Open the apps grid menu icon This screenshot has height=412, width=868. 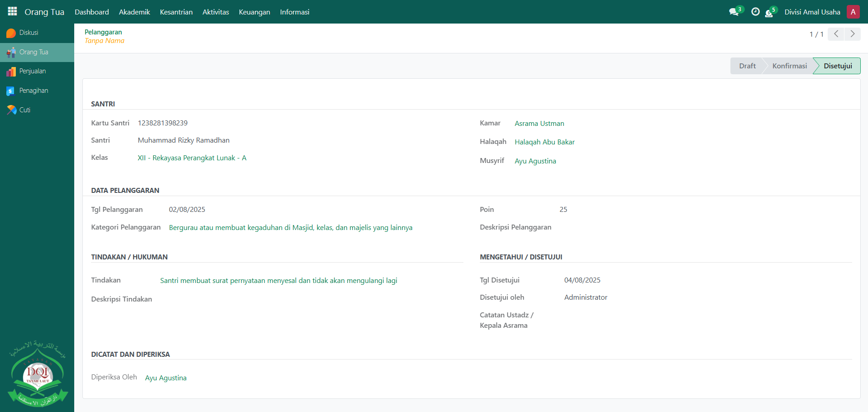click(x=12, y=11)
